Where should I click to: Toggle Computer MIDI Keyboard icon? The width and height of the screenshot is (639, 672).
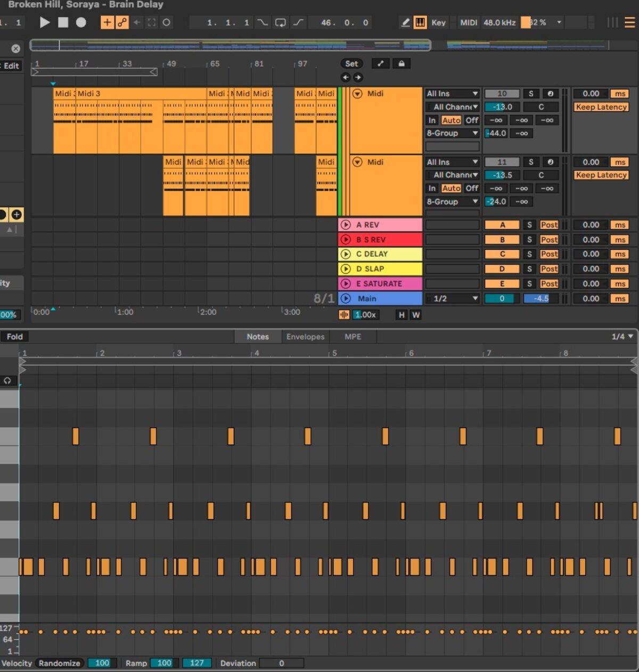pos(420,22)
